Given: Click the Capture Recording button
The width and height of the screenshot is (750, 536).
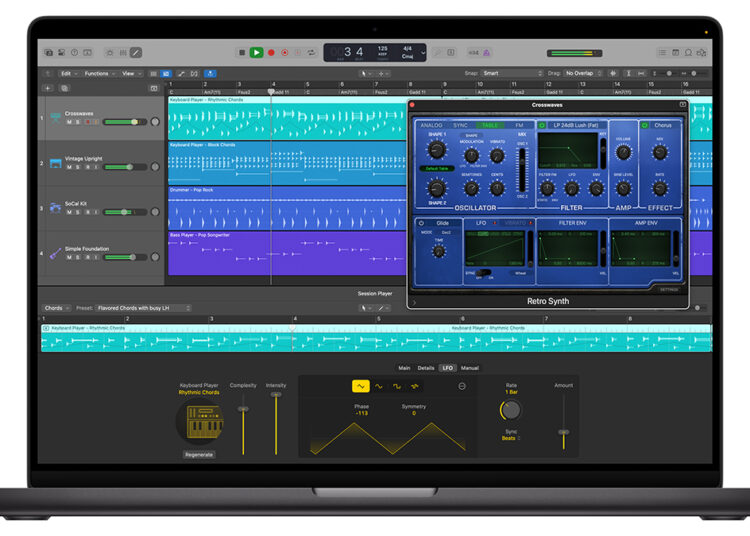Looking at the screenshot, I should (x=285, y=53).
